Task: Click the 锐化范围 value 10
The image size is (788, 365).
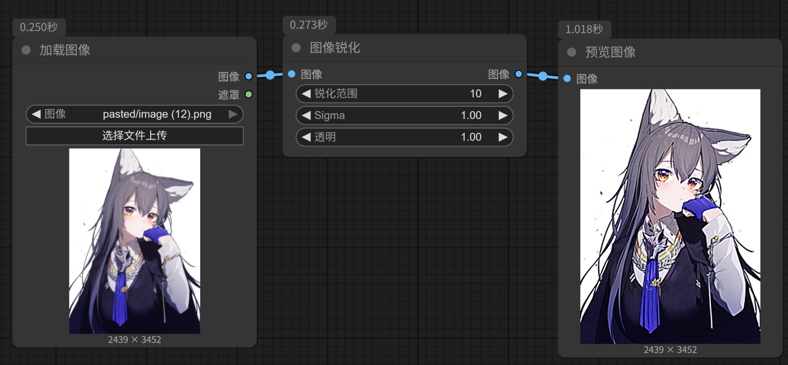Action: tap(475, 94)
